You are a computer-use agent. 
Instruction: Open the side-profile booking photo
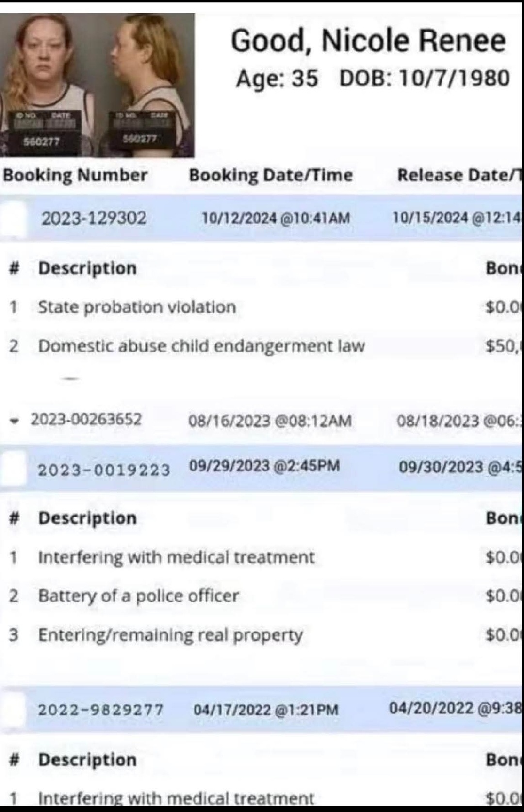coord(146,85)
